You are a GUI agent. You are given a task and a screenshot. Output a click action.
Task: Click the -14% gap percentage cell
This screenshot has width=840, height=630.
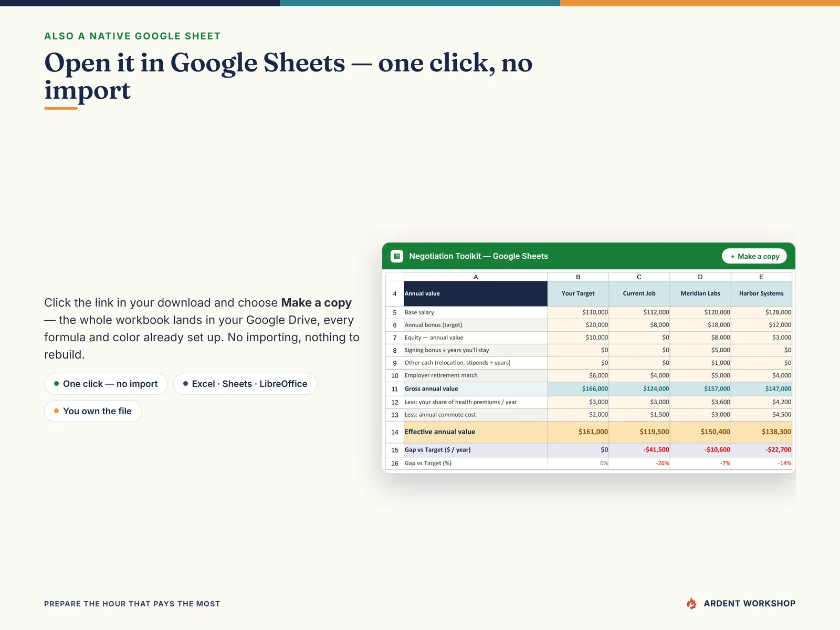click(761, 463)
